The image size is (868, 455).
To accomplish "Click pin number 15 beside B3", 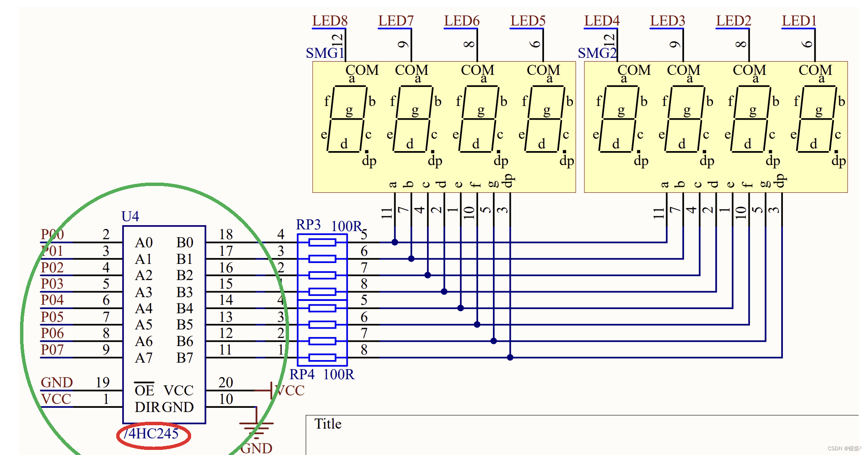I will tap(226, 283).
